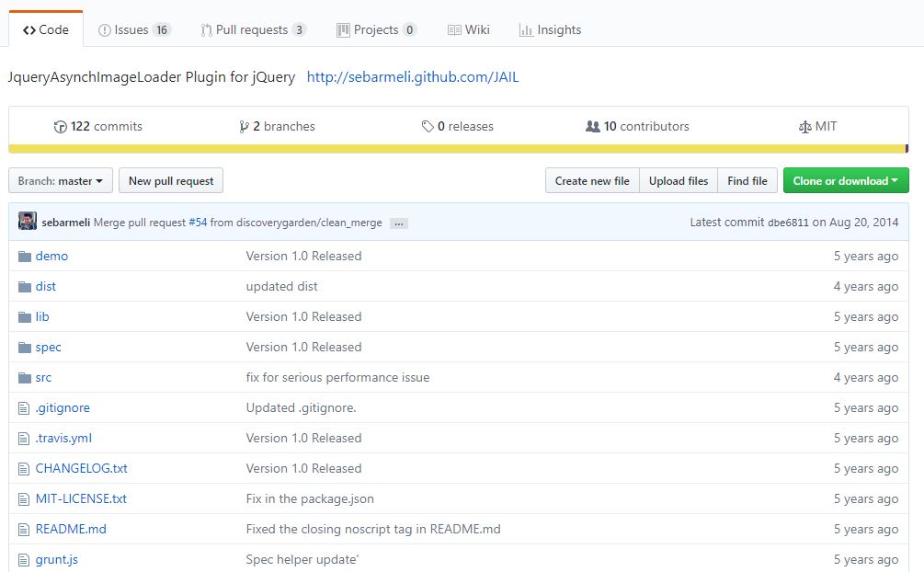924x572 pixels.
Task: Click the branches fork icon
Action: click(x=244, y=127)
